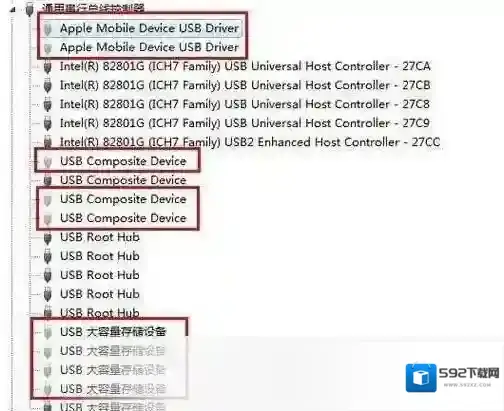Image resolution: width=504 pixels, height=411 pixels.
Task: Select the third USB Composite Device entry
Action: tap(123, 199)
